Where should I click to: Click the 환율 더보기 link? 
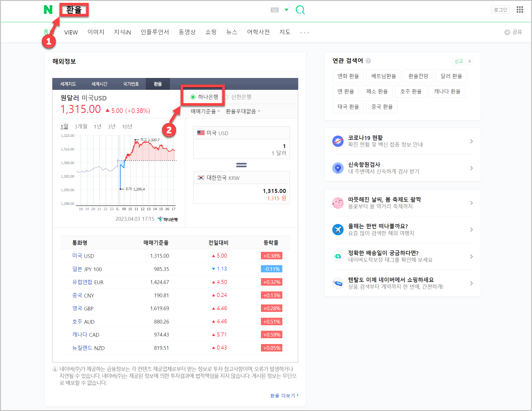click(284, 395)
